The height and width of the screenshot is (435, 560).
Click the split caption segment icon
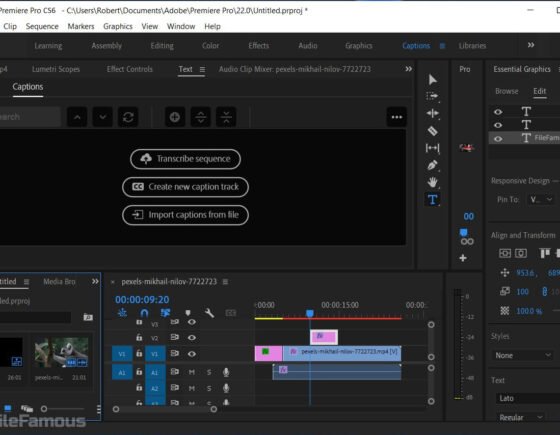(x=201, y=117)
